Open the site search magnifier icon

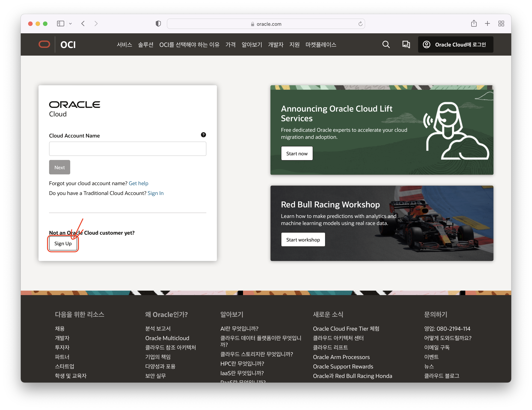click(386, 44)
